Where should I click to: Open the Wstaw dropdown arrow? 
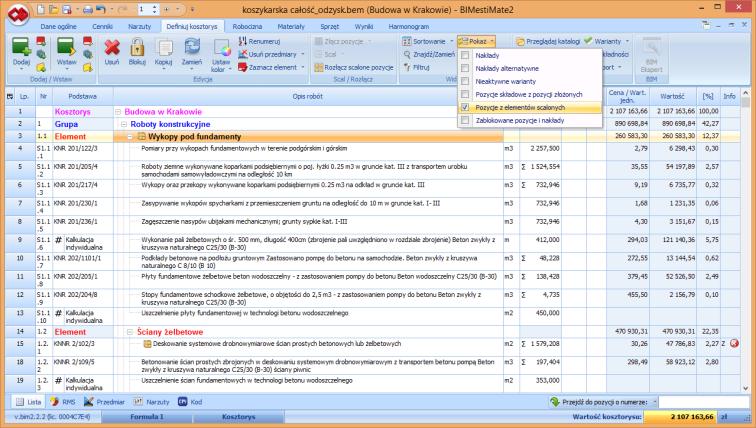pyautogui.click(x=66, y=69)
